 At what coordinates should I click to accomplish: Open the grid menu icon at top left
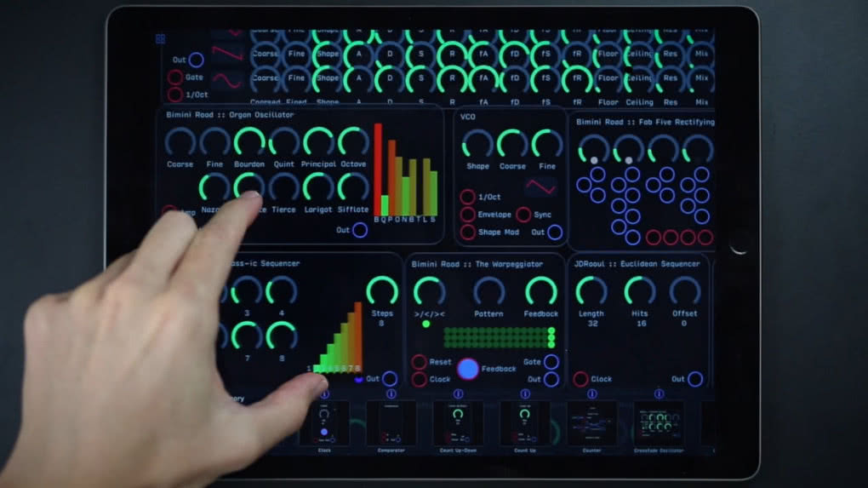point(161,39)
